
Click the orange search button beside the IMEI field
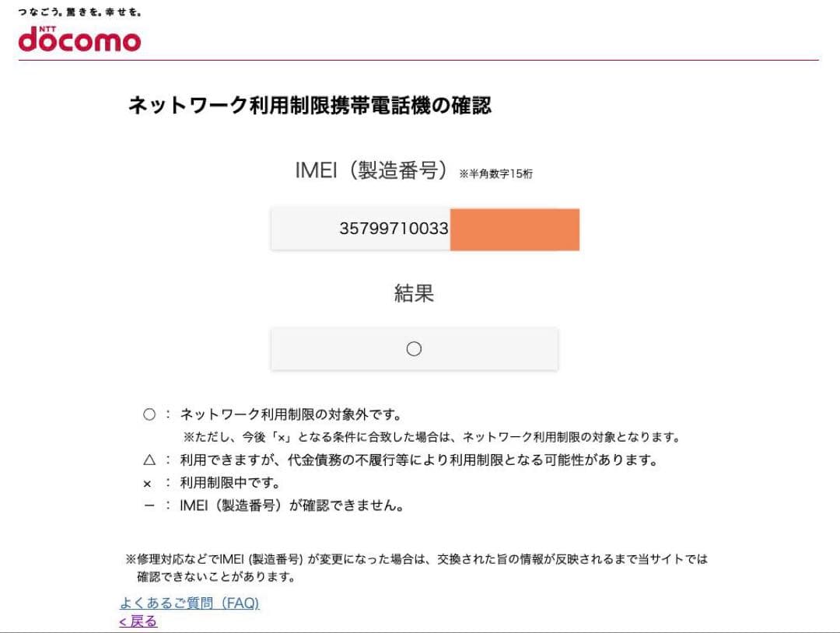tap(515, 229)
